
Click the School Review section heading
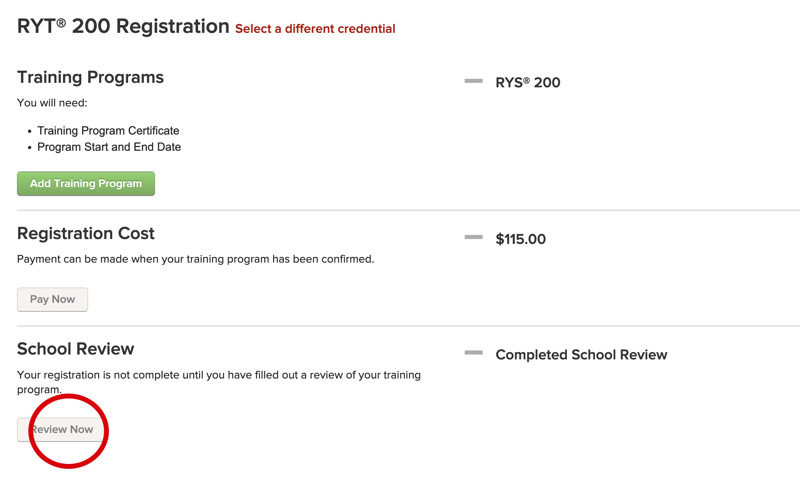pyautogui.click(x=76, y=349)
